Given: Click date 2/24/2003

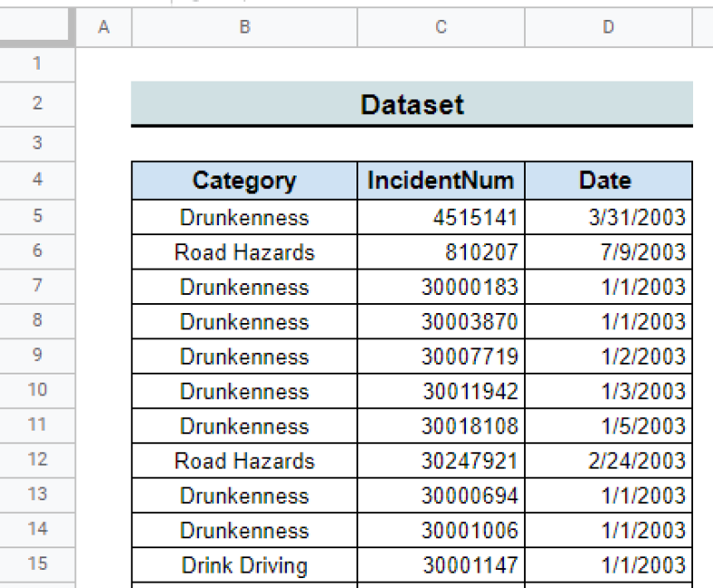Looking at the screenshot, I should [608, 460].
